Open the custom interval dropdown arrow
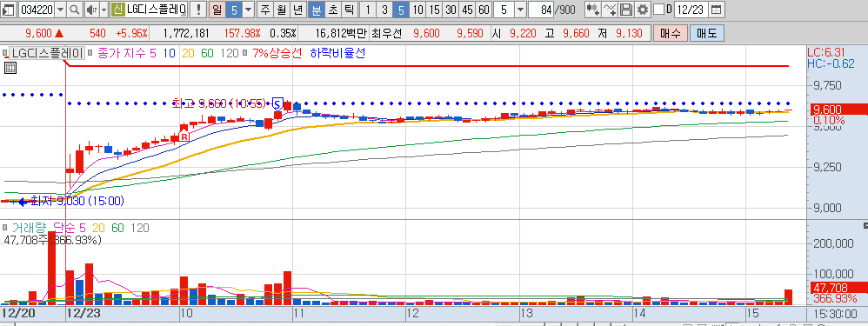The height and width of the screenshot is (326, 868). click(520, 9)
